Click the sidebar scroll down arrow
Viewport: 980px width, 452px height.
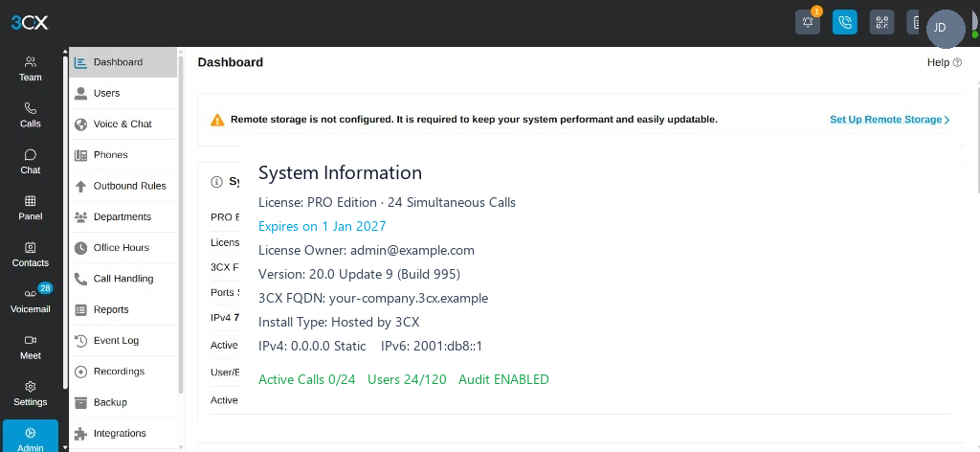click(x=65, y=447)
